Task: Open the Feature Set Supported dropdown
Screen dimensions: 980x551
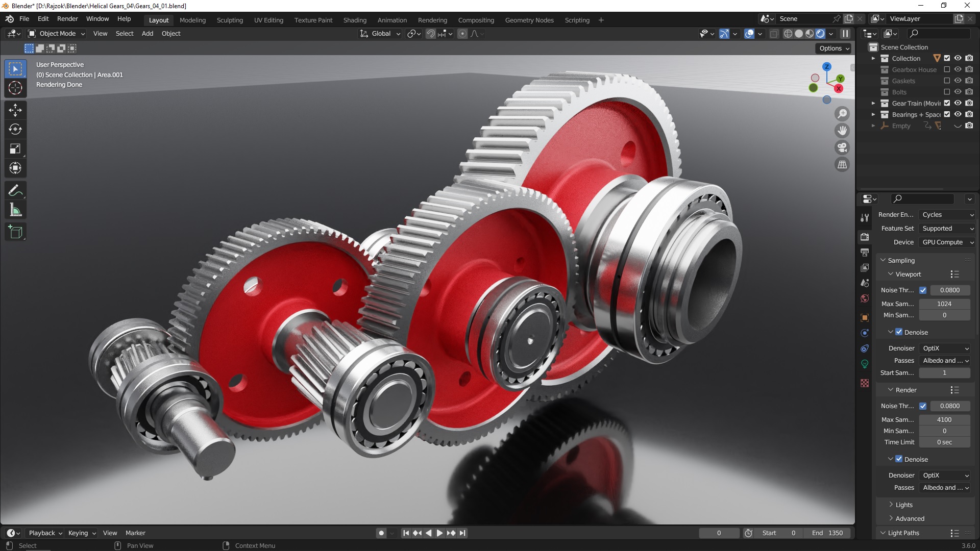Action: pyautogui.click(x=947, y=229)
